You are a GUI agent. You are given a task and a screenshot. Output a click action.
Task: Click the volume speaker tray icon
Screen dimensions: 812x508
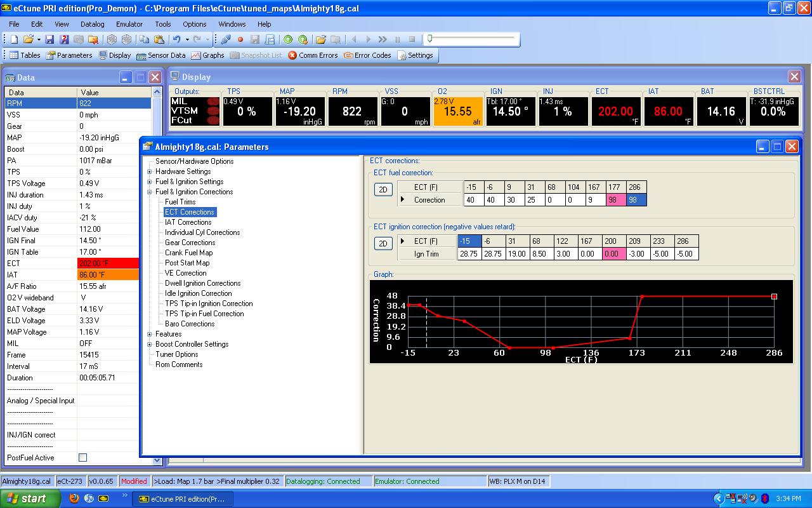coord(752,498)
